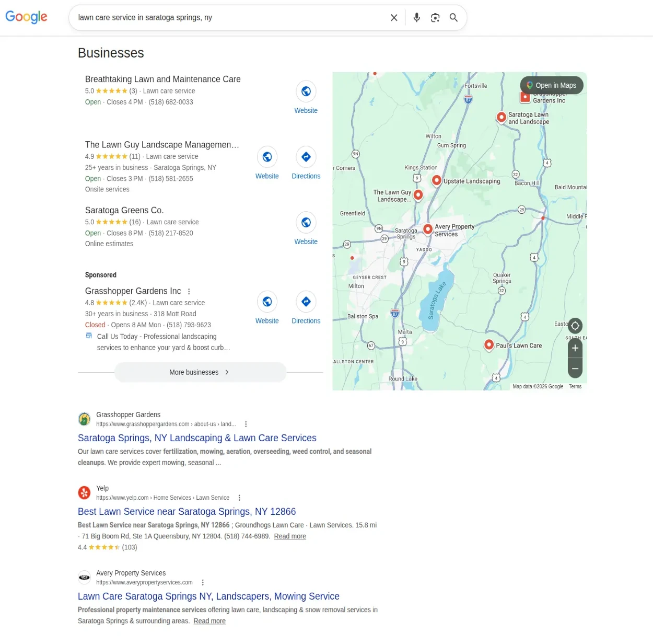Open Google Lens image search icon
The height and width of the screenshot is (644, 653).
coord(435,18)
